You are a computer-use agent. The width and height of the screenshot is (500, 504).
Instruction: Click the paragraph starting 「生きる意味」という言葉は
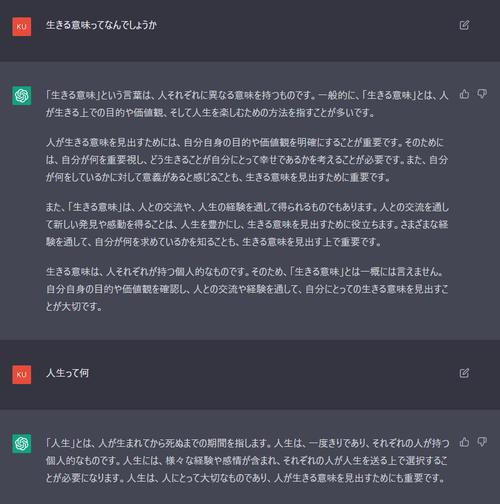[247, 104]
